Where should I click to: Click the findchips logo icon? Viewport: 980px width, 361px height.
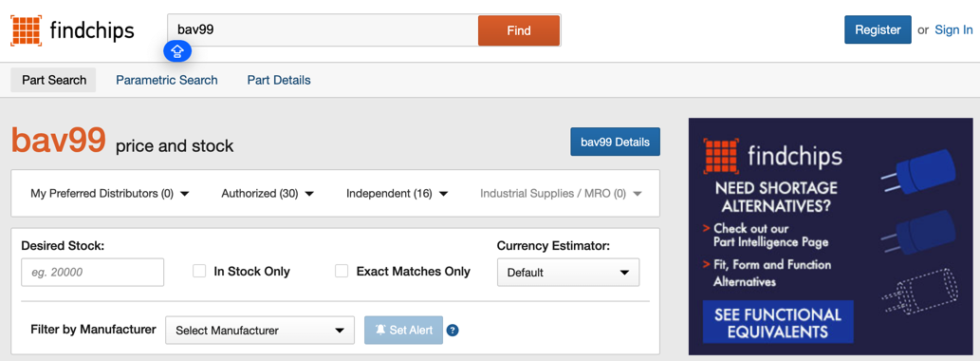[27, 30]
